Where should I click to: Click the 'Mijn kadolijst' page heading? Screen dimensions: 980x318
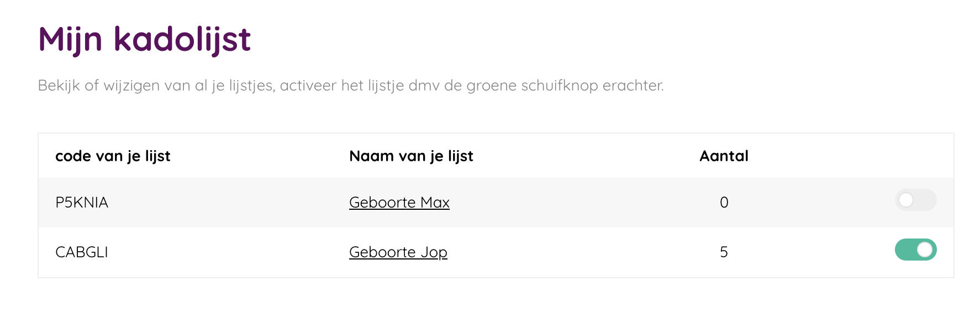point(144,40)
